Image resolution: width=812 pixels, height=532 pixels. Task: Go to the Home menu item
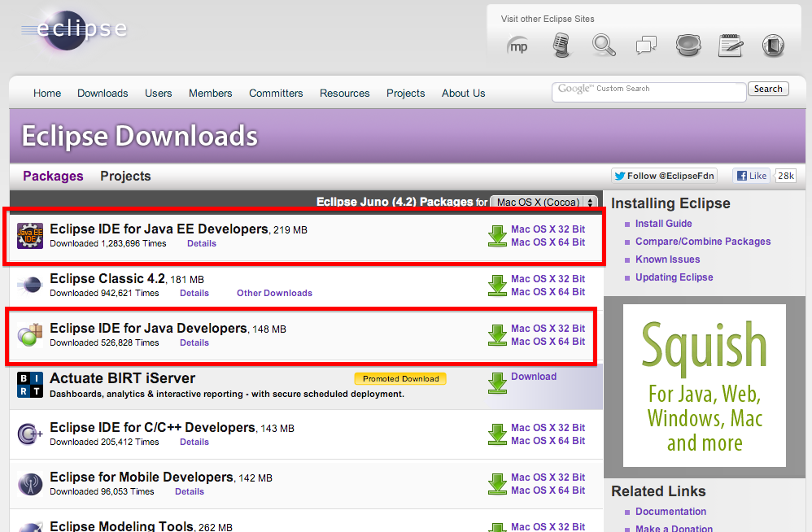point(47,94)
